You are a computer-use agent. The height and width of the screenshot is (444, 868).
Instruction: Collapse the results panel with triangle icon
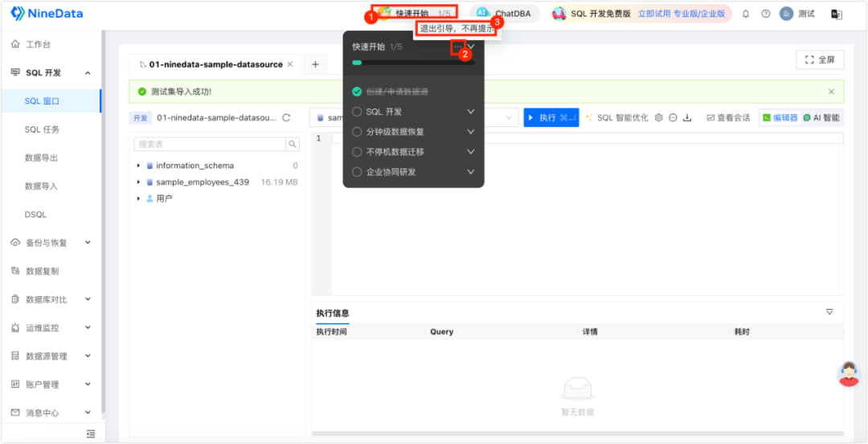pos(829,312)
